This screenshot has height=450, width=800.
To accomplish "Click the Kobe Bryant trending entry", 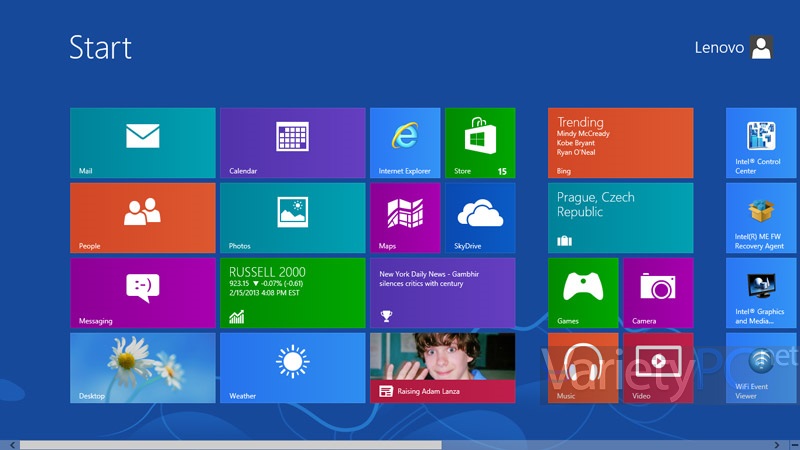I will coord(576,143).
